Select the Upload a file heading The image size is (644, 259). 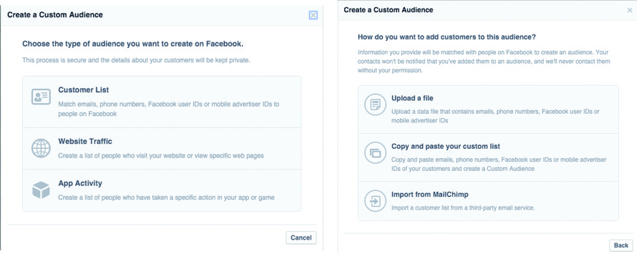point(412,99)
